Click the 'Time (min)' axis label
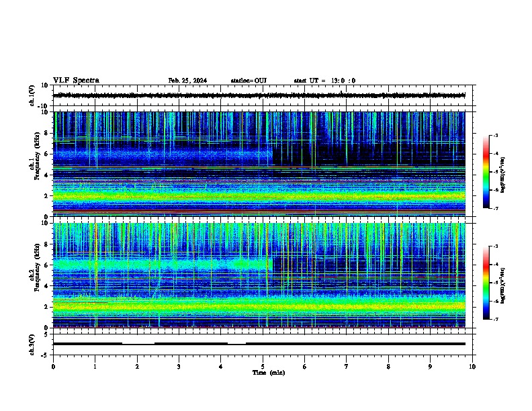This screenshot has height=411, width=532. coord(269,373)
